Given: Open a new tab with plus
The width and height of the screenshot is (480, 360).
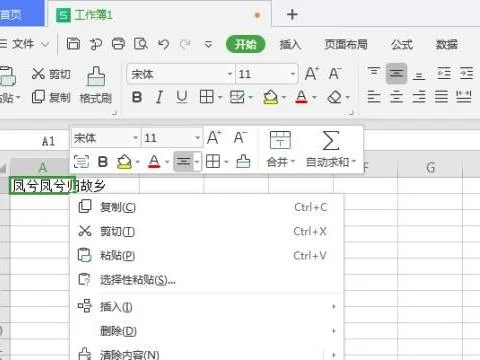Looking at the screenshot, I should [292, 14].
